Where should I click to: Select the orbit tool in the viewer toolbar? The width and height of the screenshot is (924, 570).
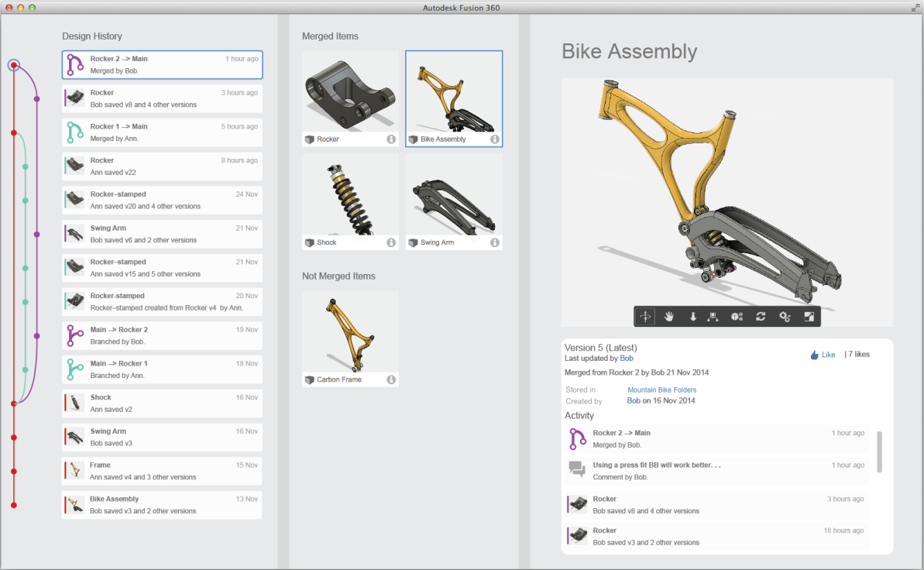(645, 316)
